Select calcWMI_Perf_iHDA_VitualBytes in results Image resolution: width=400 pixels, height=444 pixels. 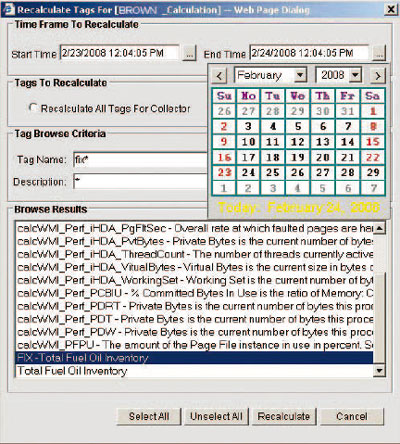194,267
